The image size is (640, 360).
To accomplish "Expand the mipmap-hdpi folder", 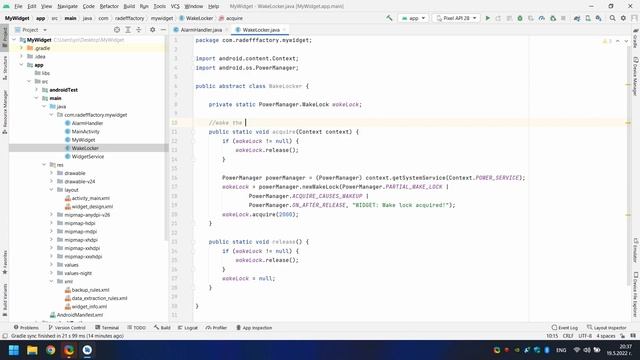I will [51, 223].
